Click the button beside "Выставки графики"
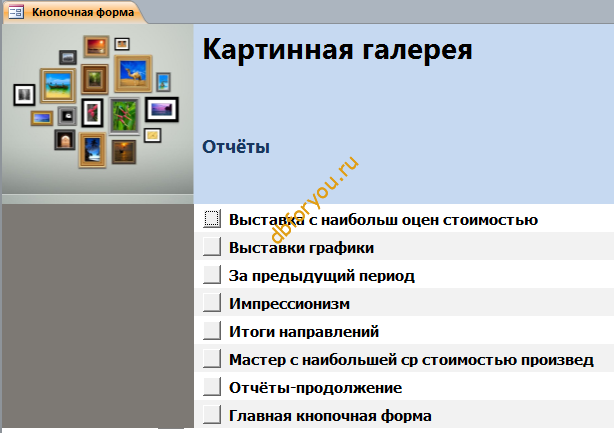This screenshot has width=614, height=433. (212, 247)
